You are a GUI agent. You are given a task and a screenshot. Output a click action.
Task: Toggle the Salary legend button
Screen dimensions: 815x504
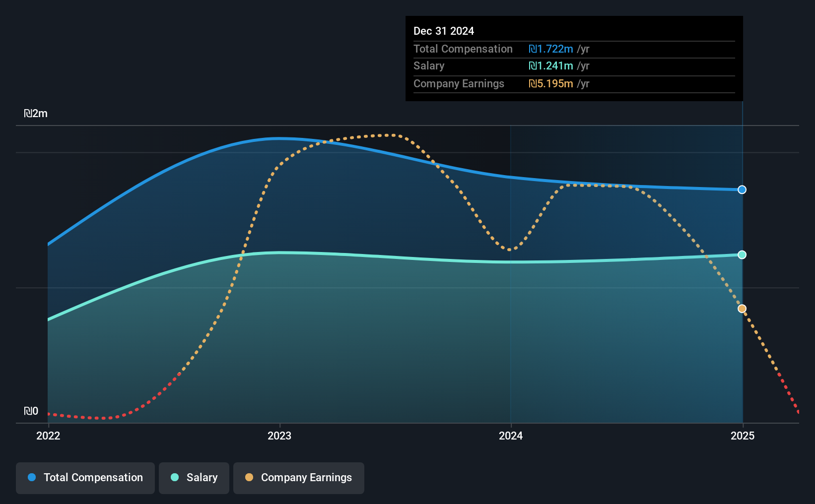click(x=194, y=478)
